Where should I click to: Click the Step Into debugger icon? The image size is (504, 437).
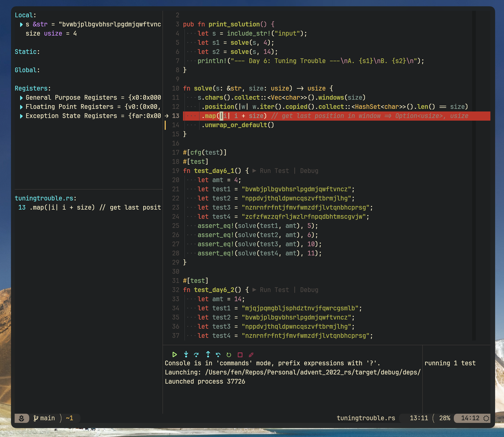[186, 355]
